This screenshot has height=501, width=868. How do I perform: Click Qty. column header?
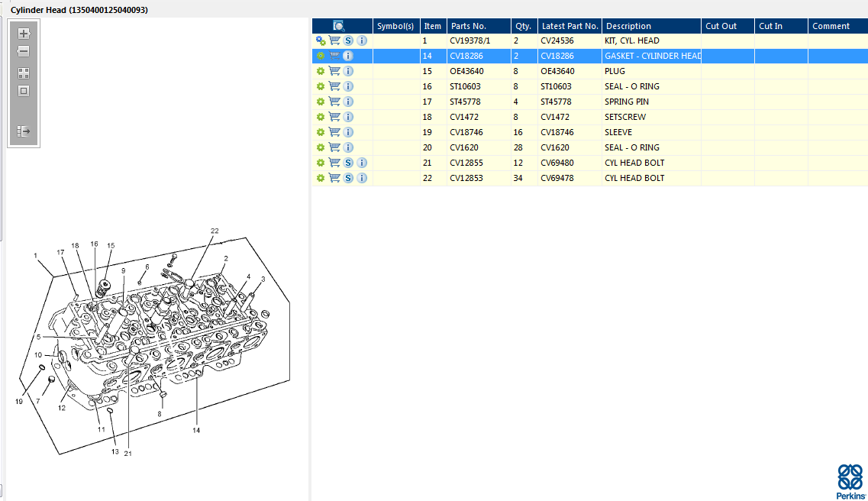[x=524, y=26]
